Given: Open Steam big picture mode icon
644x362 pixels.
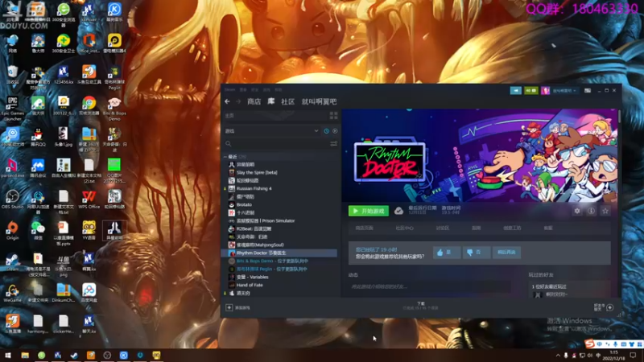Looking at the screenshot, I should tap(588, 91).
